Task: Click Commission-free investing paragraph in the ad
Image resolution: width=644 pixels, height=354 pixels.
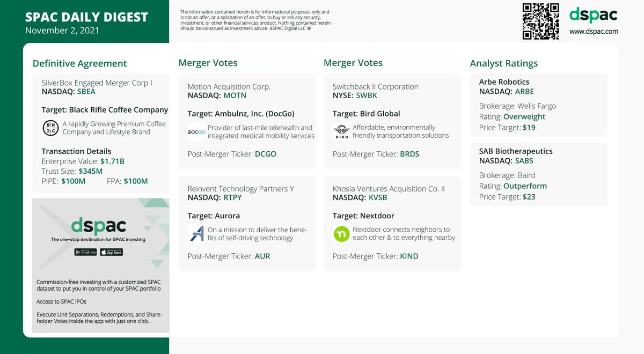Action: tap(99, 285)
